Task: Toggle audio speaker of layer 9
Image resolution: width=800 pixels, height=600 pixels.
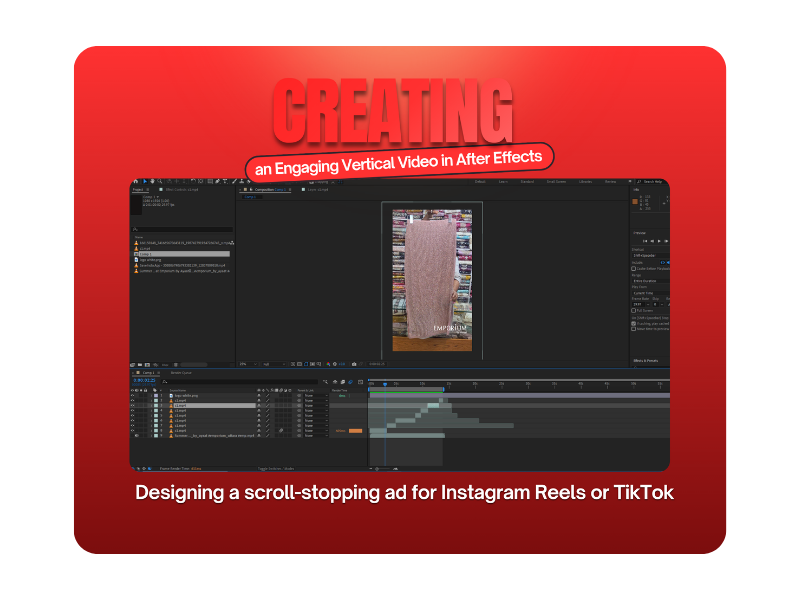Action: click(x=137, y=436)
